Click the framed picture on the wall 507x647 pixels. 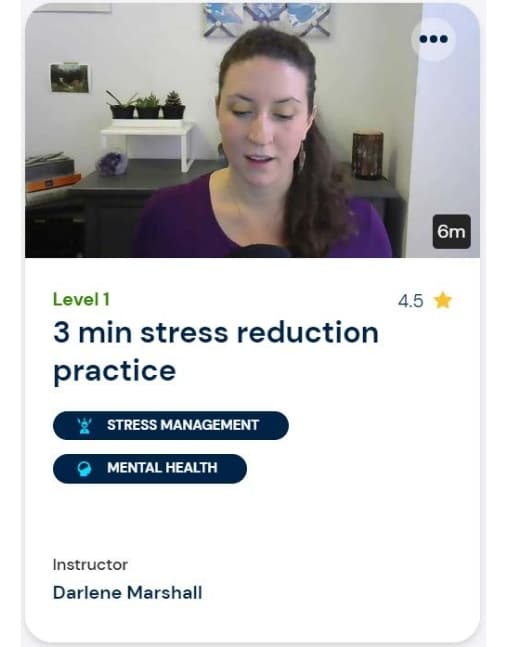pos(69,78)
